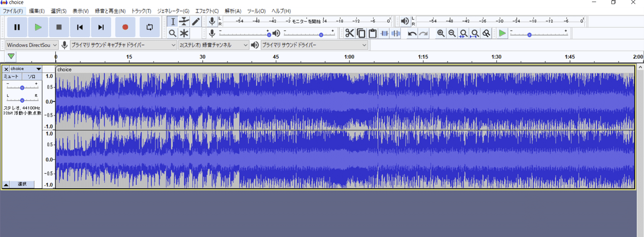The image size is (644, 237).
Task: Select the magnifier Zoom tool
Action: coord(172,33)
